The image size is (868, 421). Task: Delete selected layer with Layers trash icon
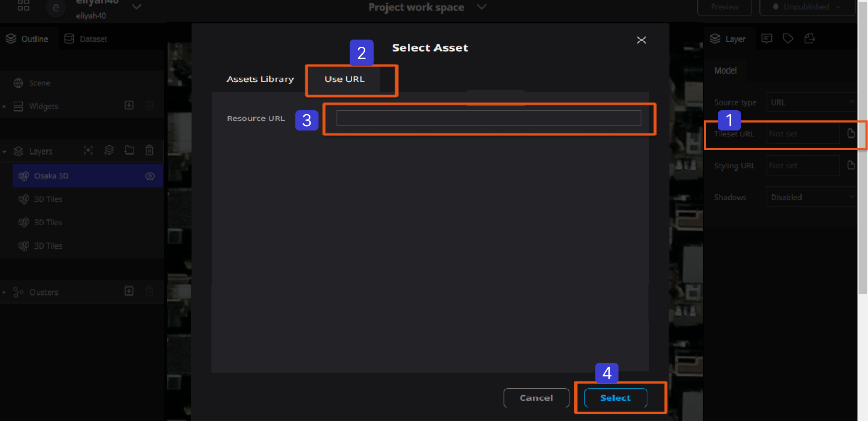coord(149,150)
